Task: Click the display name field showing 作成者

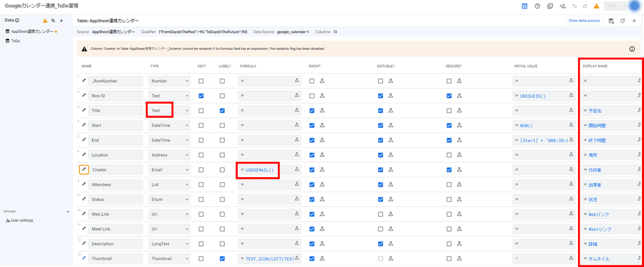Action: [611, 169]
